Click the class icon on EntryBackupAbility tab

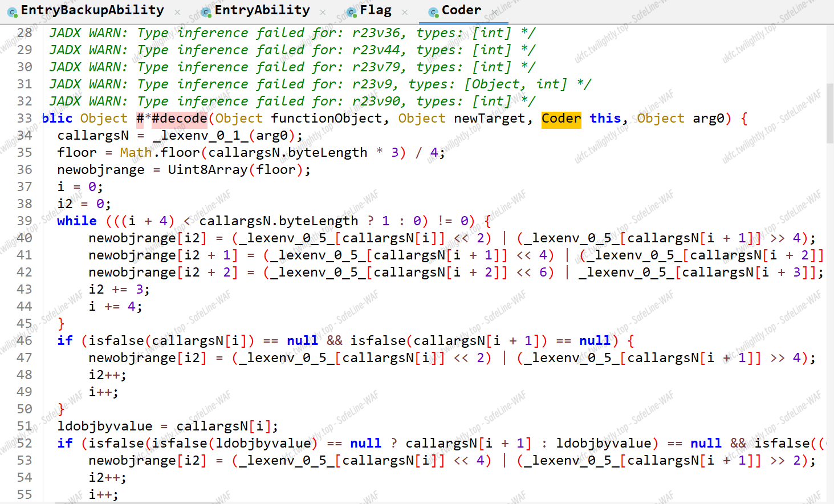tap(12, 12)
